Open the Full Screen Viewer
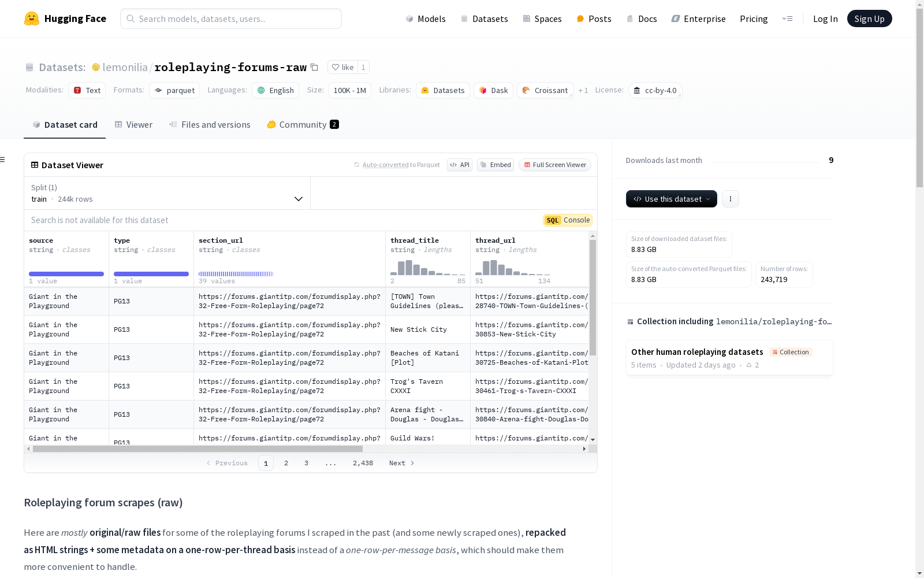Screen dimensions: 924x578 click(x=555, y=165)
